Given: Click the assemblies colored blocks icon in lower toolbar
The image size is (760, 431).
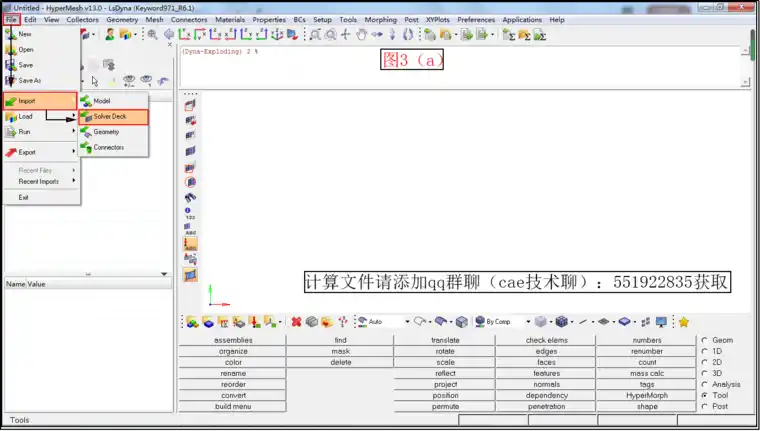Looking at the screenshot, I should tap(192, 322).
